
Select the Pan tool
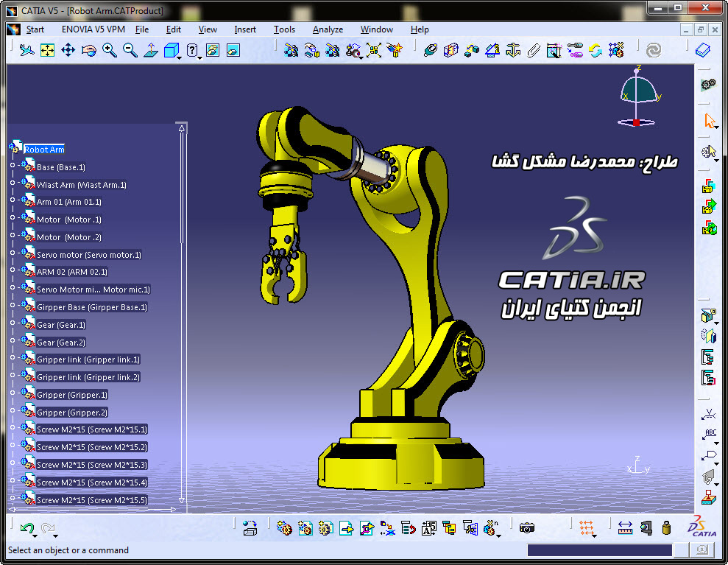point(68,49)
